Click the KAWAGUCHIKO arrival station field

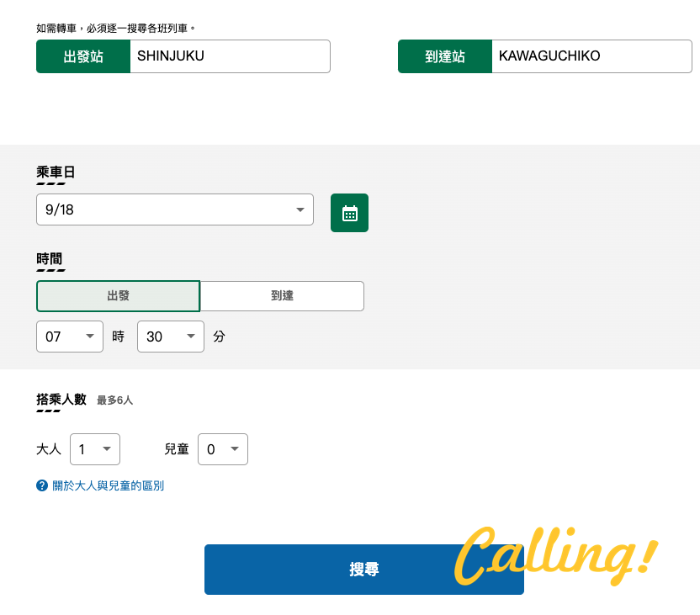(x=591, y=56)
